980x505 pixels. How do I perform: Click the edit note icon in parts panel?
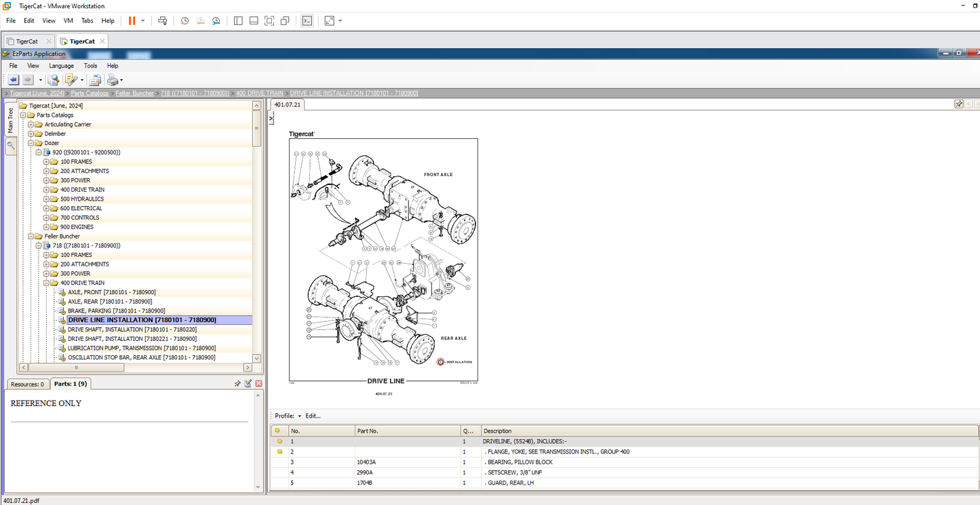point(248,384)
